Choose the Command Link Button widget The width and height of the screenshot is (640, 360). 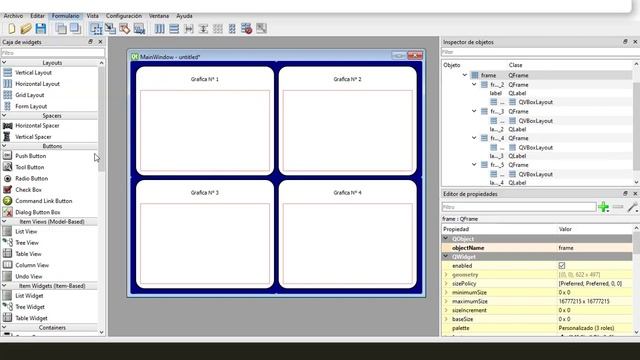44,201
